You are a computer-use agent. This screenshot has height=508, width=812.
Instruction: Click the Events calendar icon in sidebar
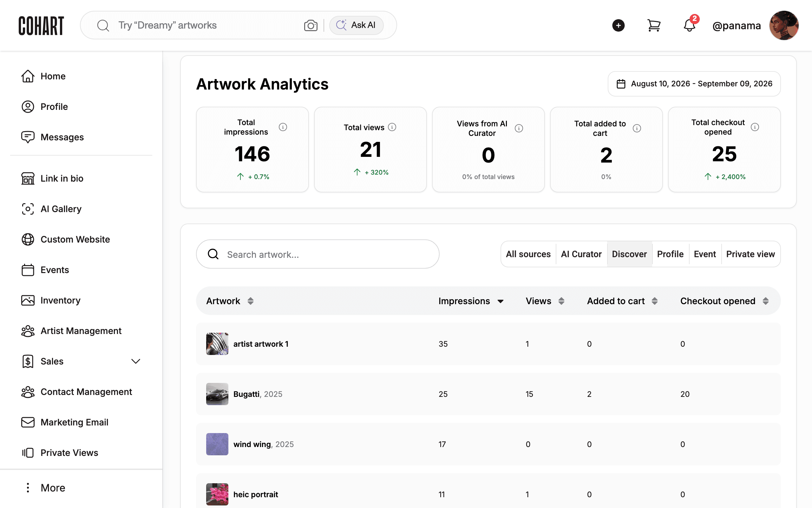(28, 270)
